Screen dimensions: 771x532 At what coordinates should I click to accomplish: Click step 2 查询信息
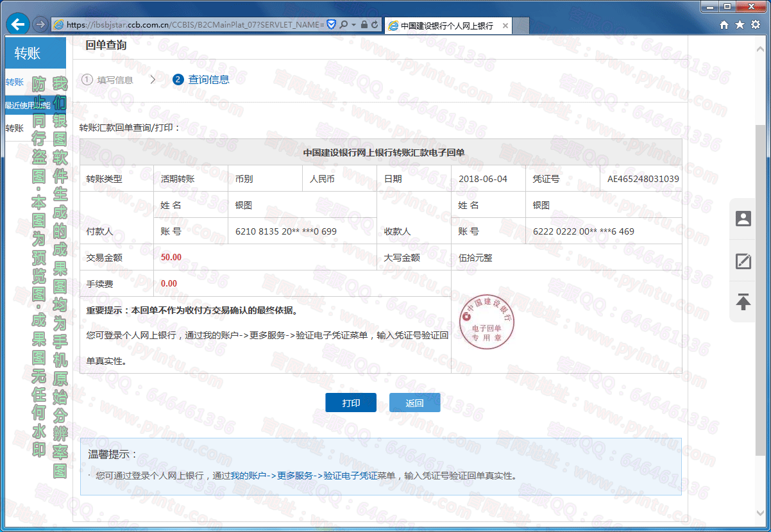201,79
